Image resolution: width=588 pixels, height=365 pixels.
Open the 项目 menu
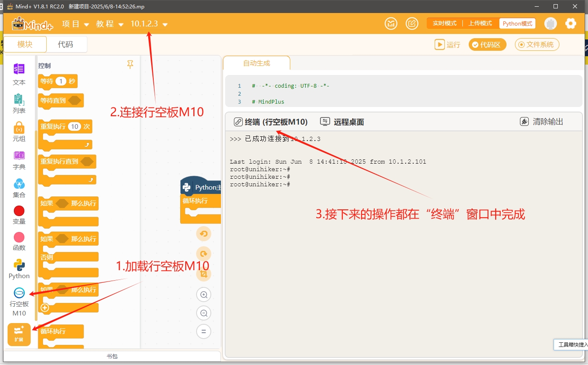point(75,24)
